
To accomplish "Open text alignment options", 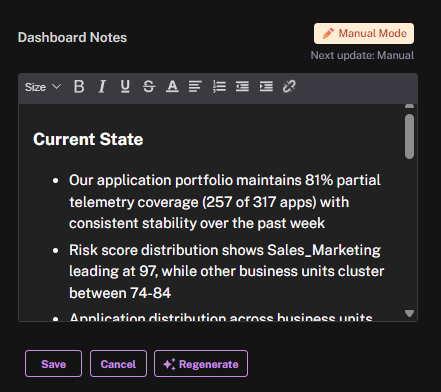I will pos(195,87).
